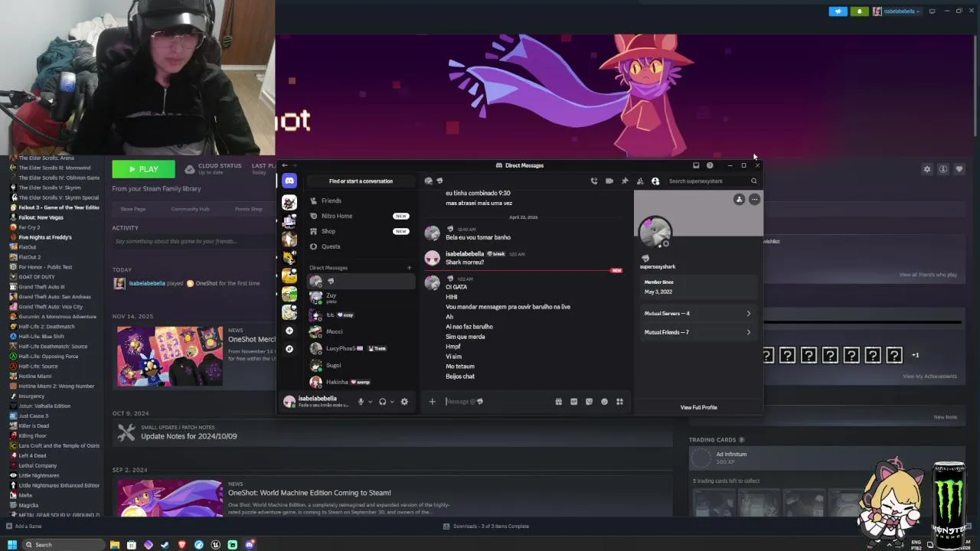Open Discord help question mark icon
This screenshot has height=551, width=980.
(x=710, y=165)
